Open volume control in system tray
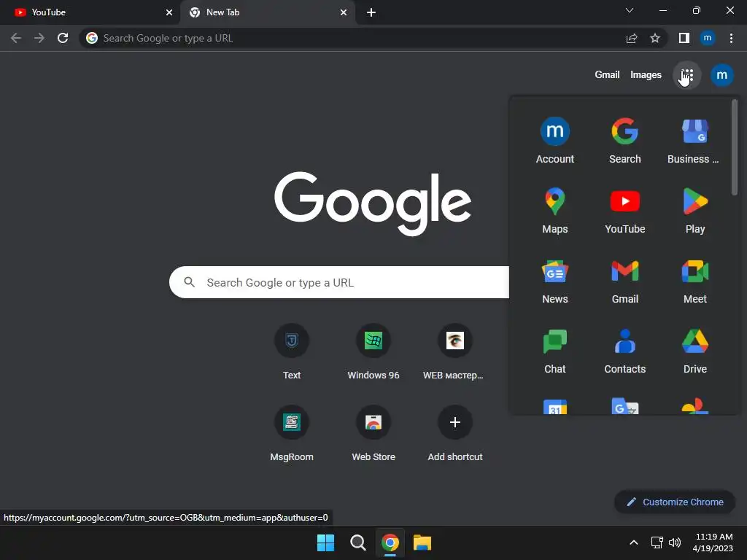The height and width of the screenshot is (560, 747). click(675, 542)
